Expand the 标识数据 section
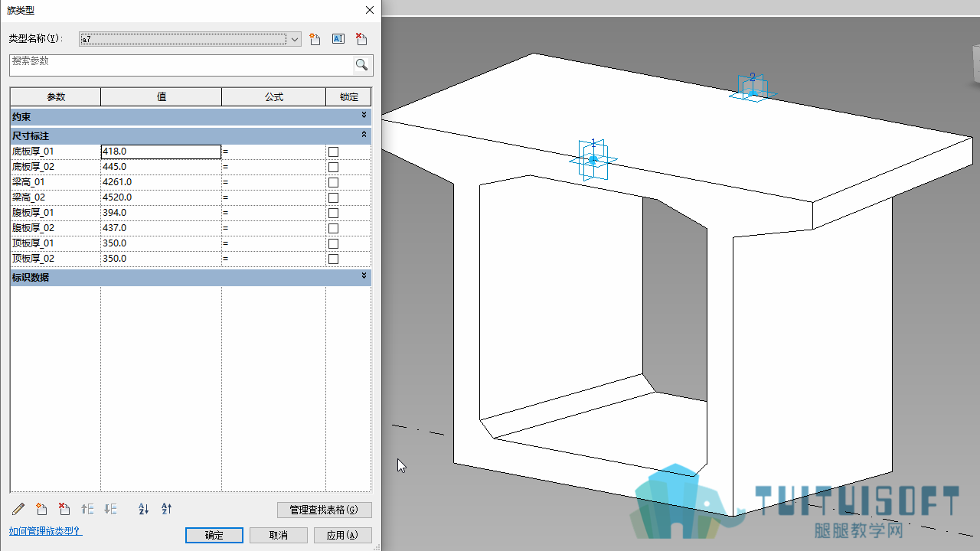This screenshot has height=551, width=980. [x=364, y=275]
